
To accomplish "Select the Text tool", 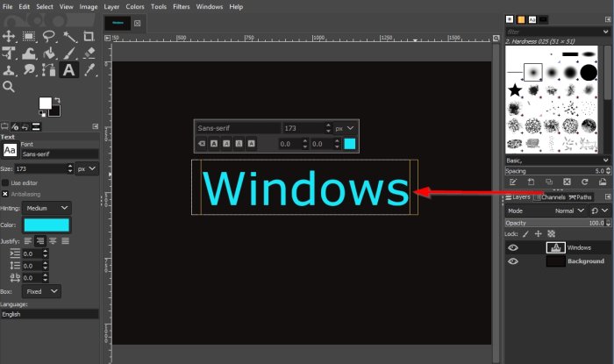I will [x=69, y=70].
